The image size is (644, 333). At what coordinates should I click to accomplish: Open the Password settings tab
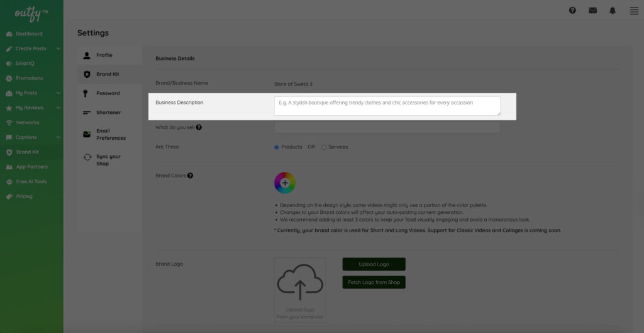(x=108, y=93)
